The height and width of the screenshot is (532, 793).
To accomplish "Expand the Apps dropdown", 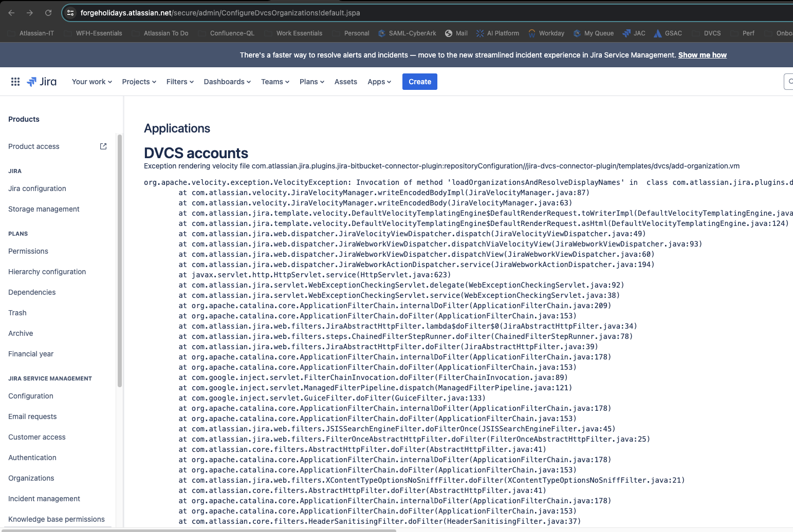I will tap(379, 82).
